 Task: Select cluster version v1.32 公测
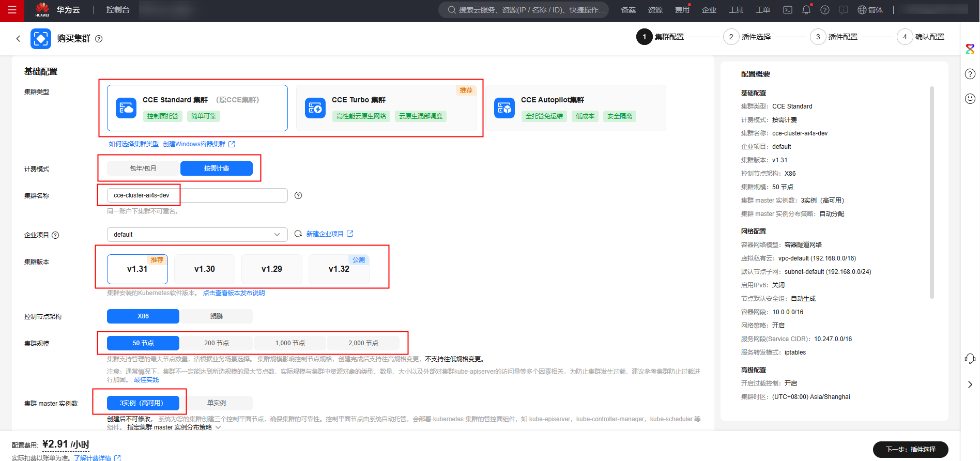click(x=339, y=269)
